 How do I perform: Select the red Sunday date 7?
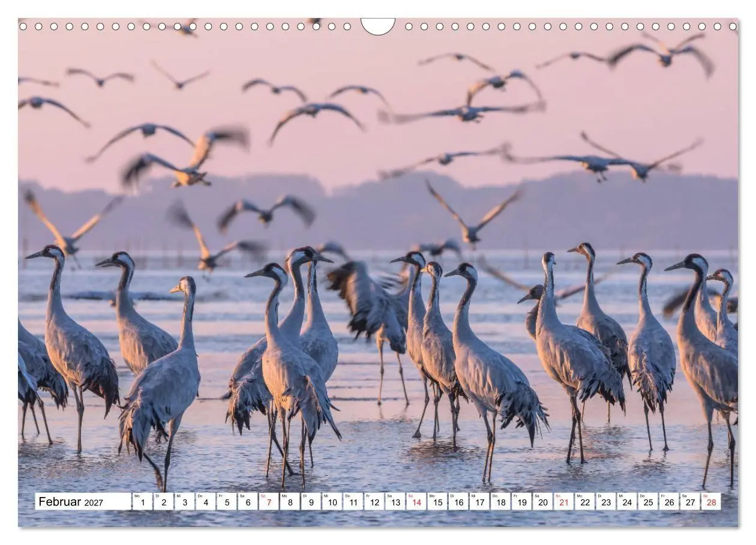click(269, 502)
